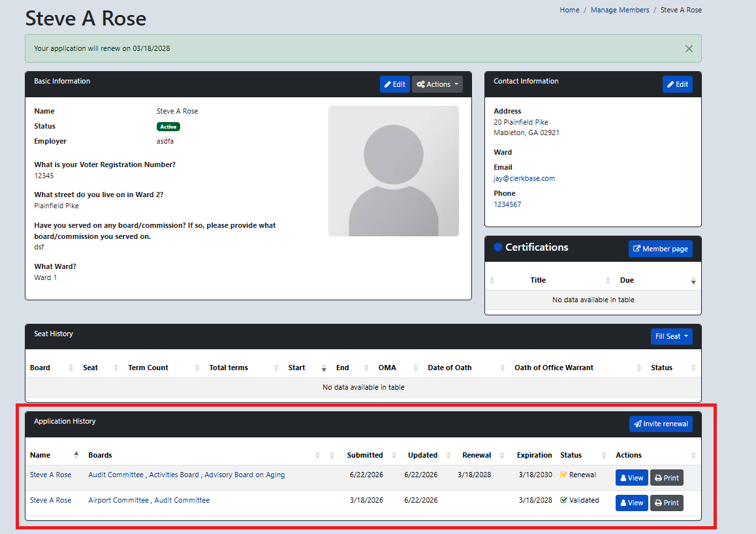Image resolution: width=756 pixels, height=534 pixels.
Task: Click the Certifications badge icon
Action: coord(498,247)
